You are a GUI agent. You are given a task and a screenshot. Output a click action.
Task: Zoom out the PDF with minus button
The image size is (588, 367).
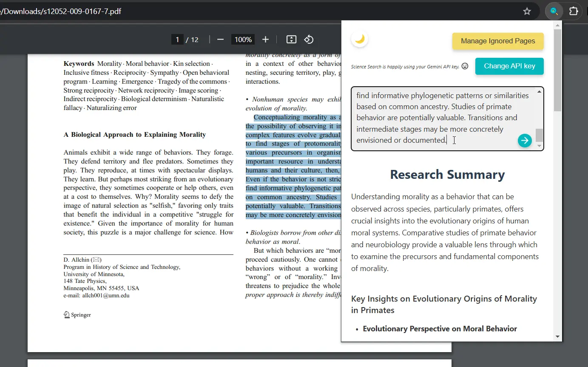220,40
